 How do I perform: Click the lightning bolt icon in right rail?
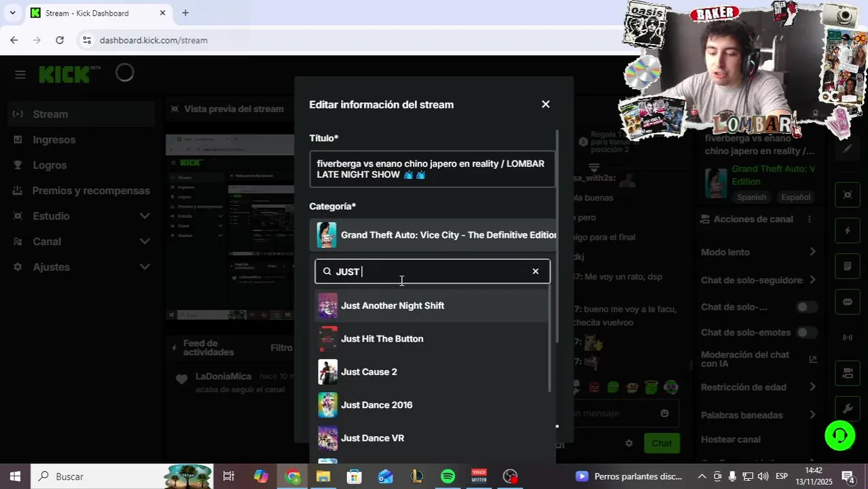848,231
